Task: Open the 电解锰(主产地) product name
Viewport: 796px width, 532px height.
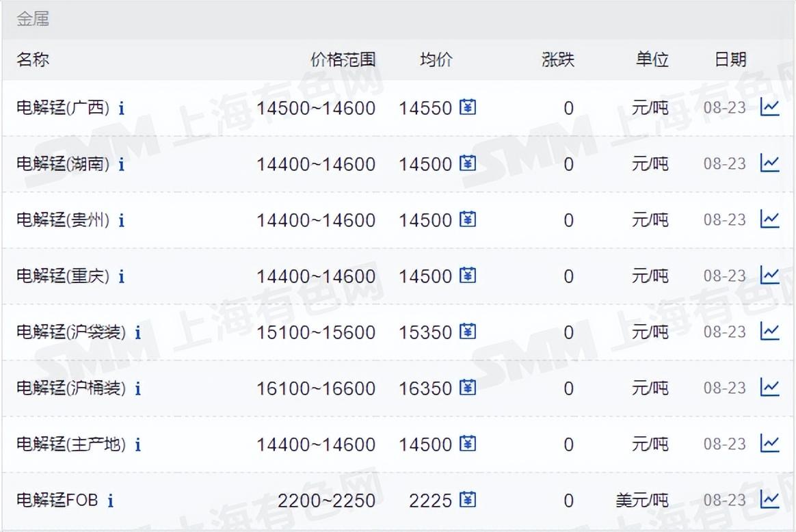Action: tap(71, 444)
